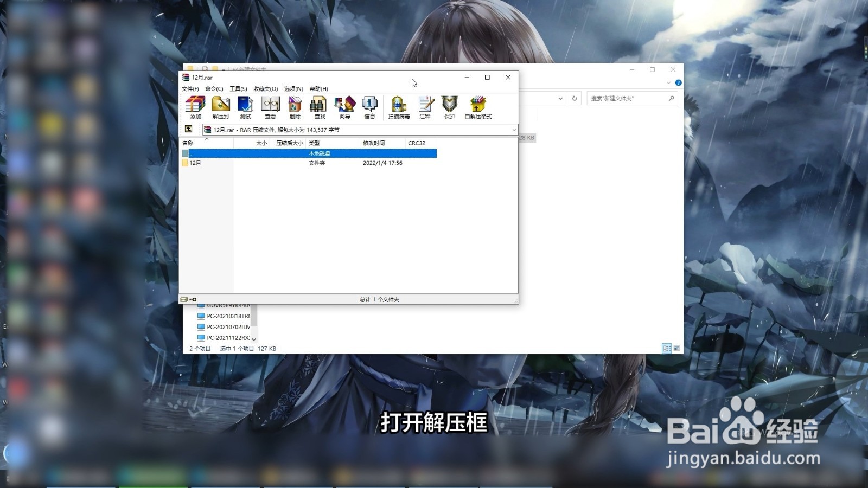Click the drive/key icon in WinRAR status bar

click(188, 299)
